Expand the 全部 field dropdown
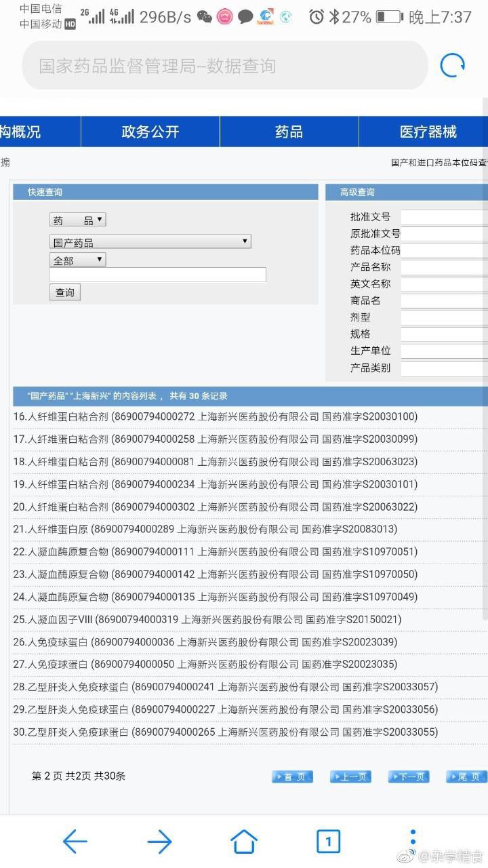Screen dimensions: 488x868 click(x=78, y=260)
